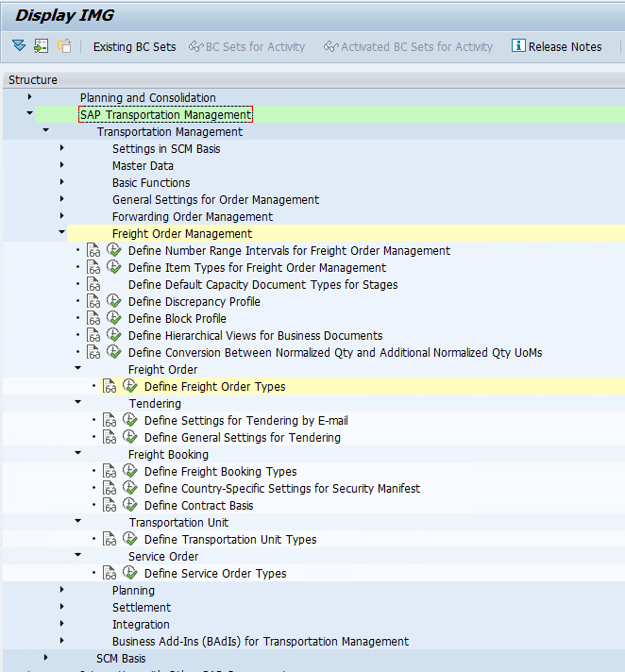Collapse the Freight Booking node

(78, 453)
